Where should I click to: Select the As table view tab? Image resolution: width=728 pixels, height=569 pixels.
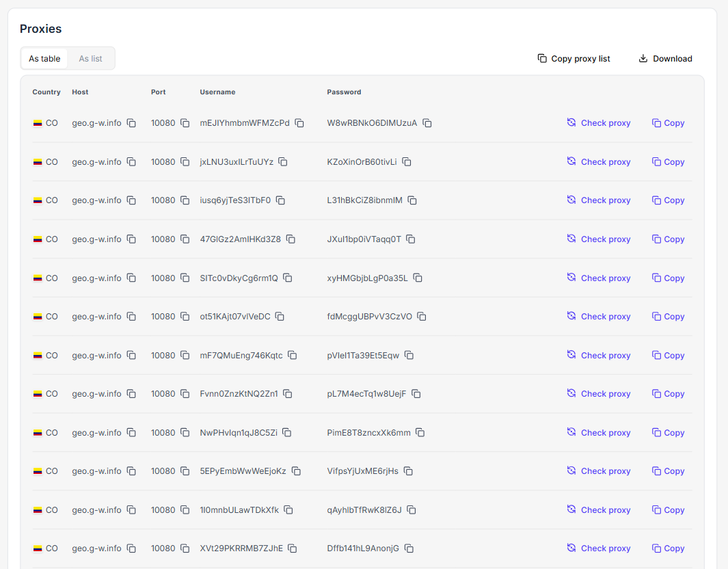click(44, 59)
